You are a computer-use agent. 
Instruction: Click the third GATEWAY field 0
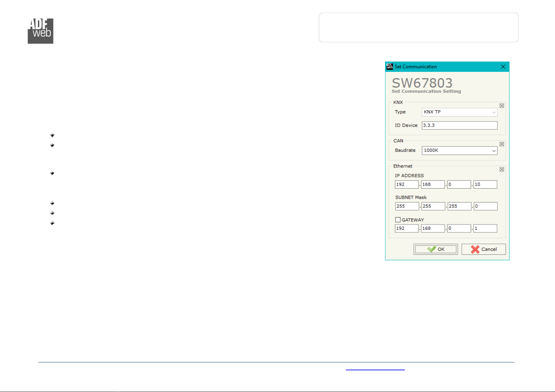coord(459,228)
